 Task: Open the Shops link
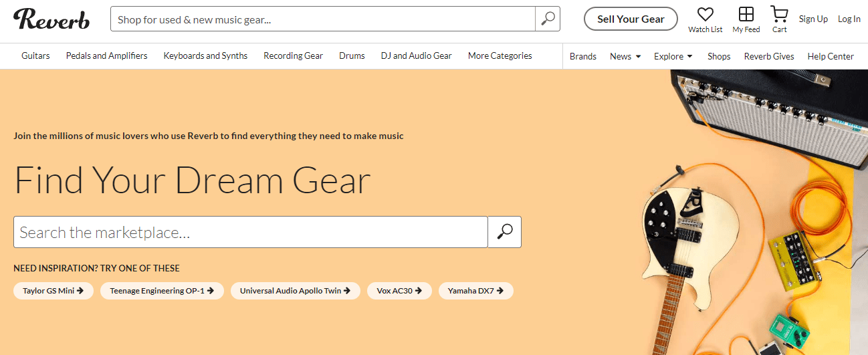coord(719,56)
